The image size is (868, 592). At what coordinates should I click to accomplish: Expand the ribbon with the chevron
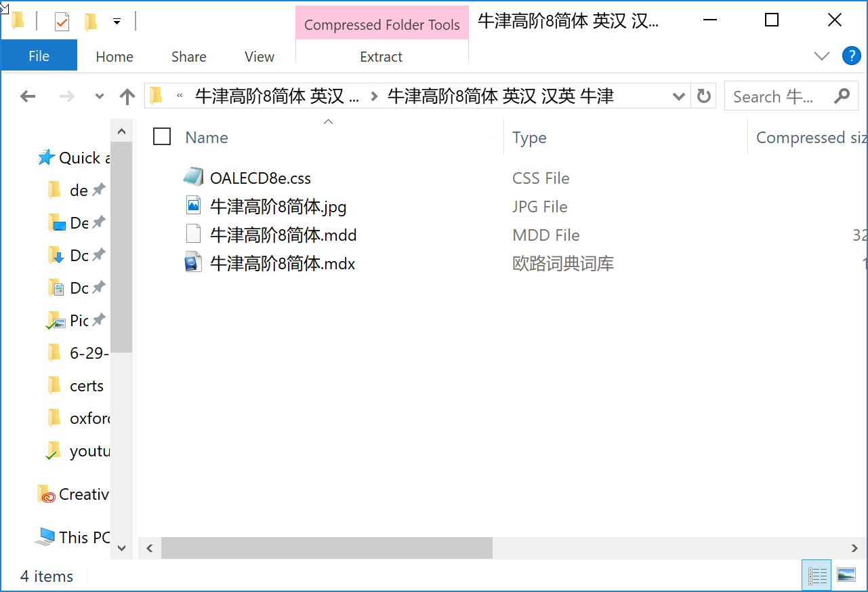[x=822, y=56]
